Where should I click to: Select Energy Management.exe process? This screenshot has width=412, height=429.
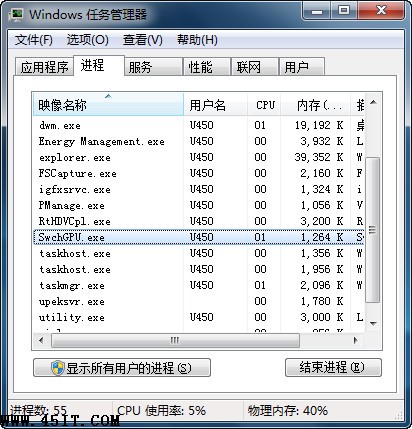point(199,141)
